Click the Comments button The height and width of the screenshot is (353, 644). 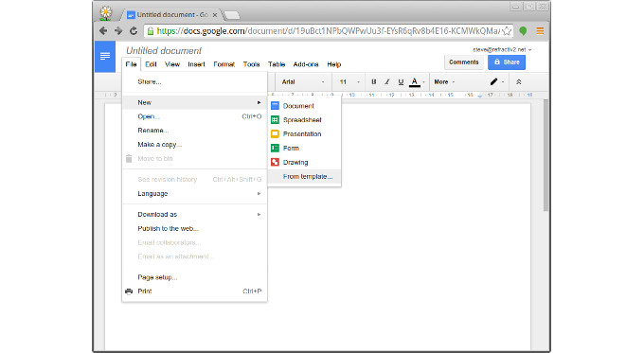[x=464, y=62]
